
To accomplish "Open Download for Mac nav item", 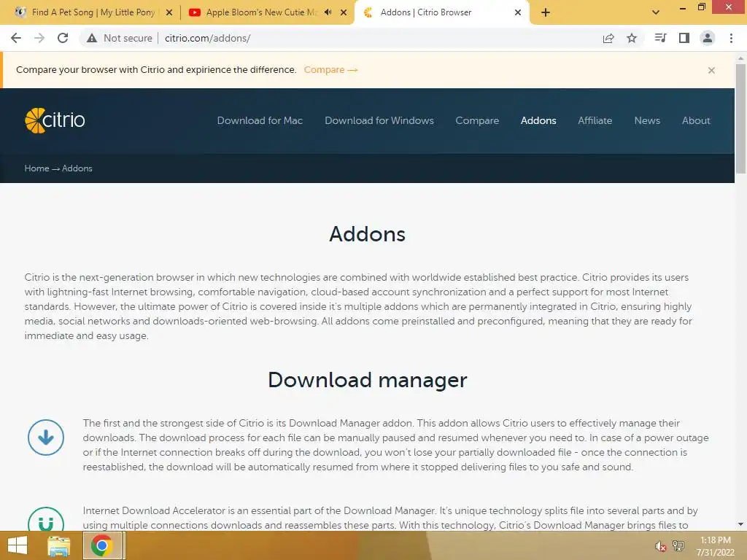I will click(260, 120).
